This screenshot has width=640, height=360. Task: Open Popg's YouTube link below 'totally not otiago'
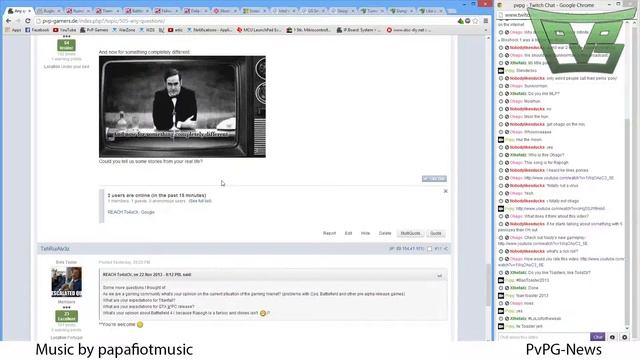point(560,209)
